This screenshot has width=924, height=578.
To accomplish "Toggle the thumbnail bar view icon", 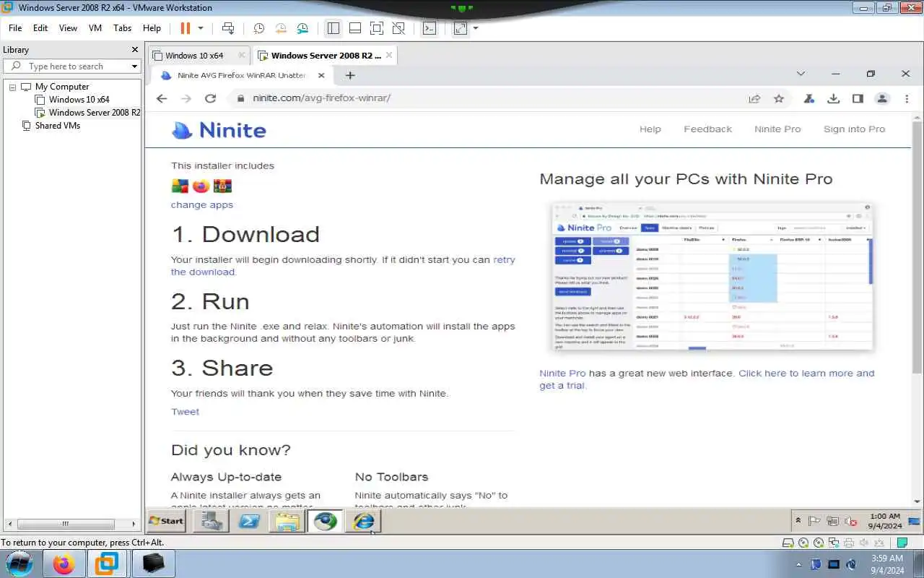I will pos(354,28).
